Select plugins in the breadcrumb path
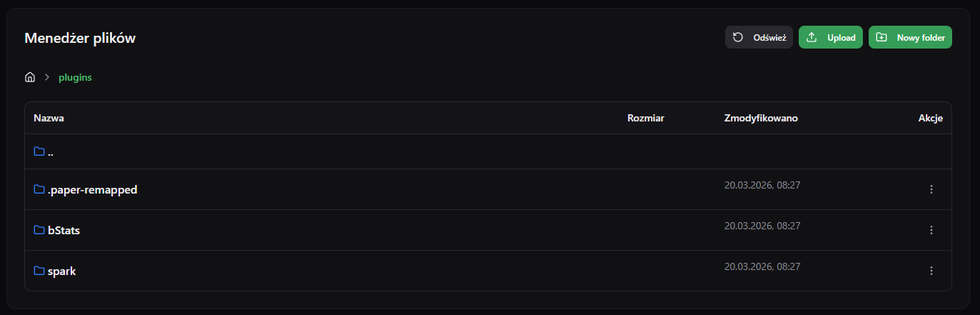 coord(75,77)
